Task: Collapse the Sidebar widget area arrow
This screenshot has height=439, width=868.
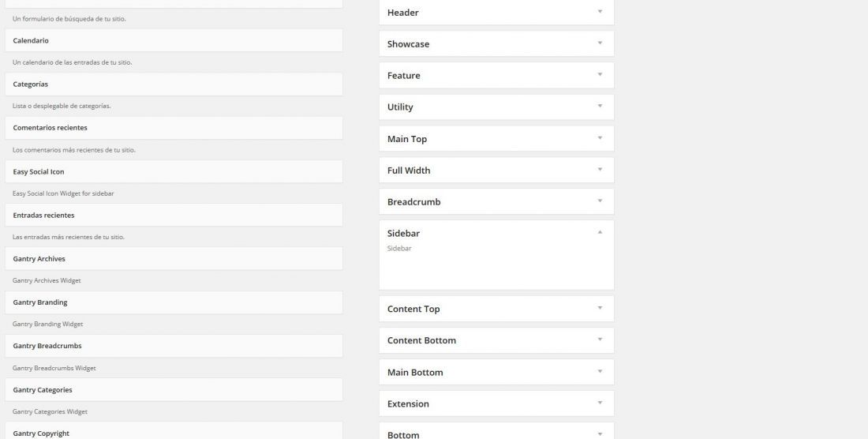Action: click(600, 232)
